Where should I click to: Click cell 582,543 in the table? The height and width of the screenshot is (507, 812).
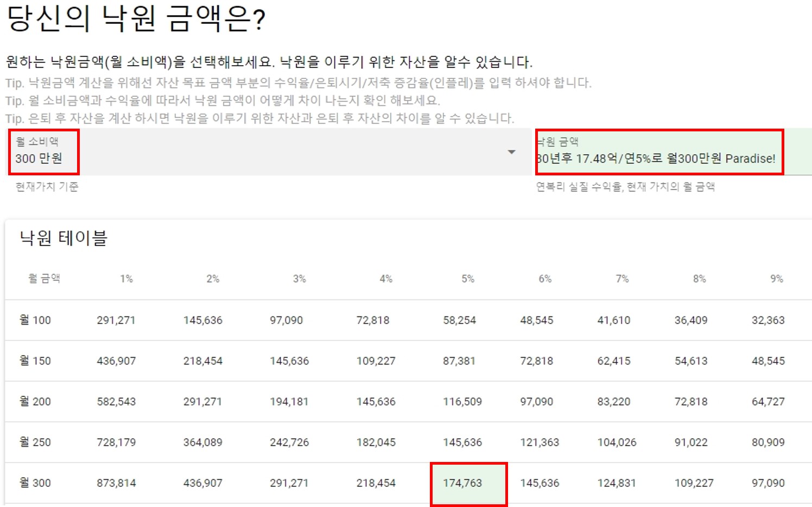click(116, 402)
